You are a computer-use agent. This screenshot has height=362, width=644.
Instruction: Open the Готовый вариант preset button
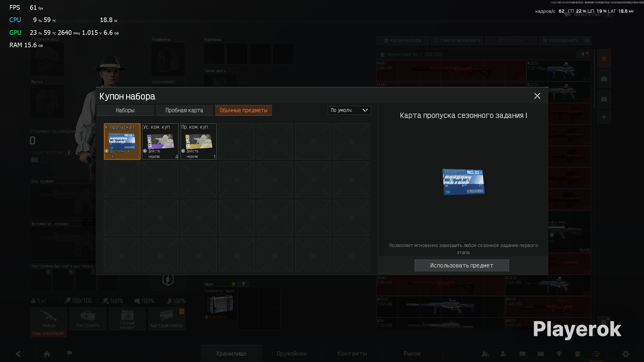pos(127,319)
